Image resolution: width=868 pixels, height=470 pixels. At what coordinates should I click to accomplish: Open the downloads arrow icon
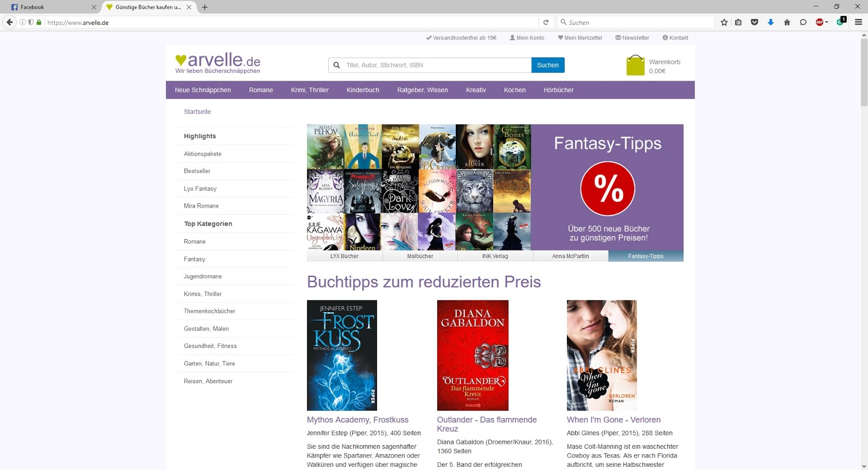770,22
